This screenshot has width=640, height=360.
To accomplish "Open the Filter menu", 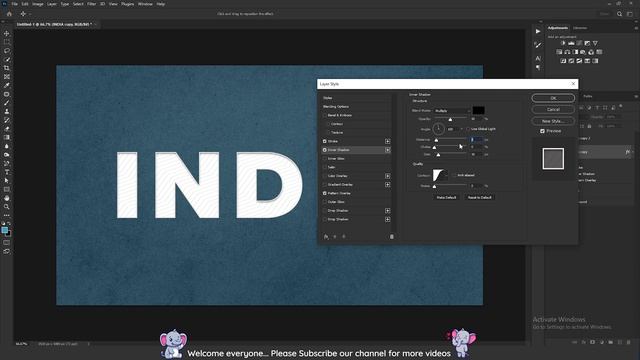I will tap(91, 4).
